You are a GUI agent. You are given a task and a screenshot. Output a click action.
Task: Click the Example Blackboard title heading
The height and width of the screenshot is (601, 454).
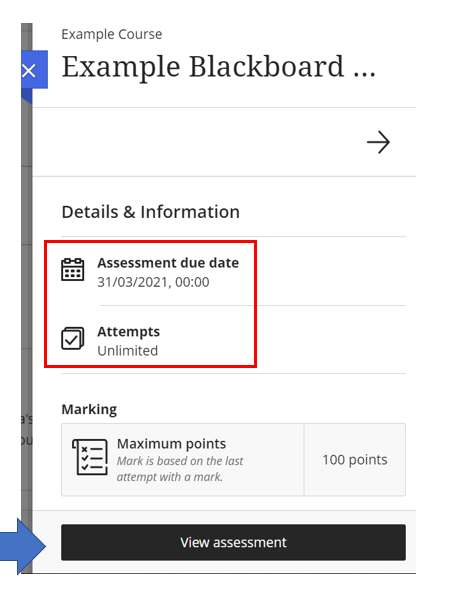(219, 67)
